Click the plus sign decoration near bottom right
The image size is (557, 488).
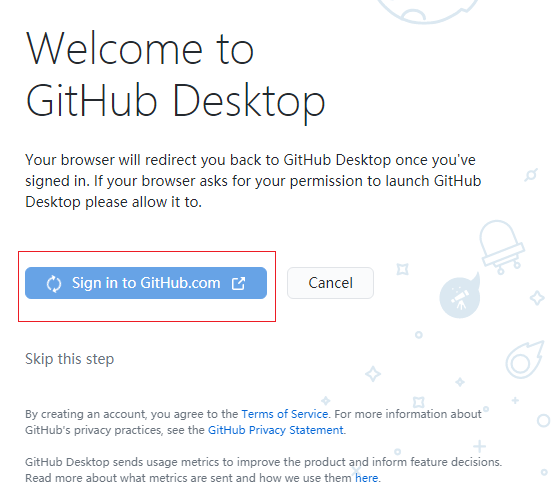coord(479,446)
